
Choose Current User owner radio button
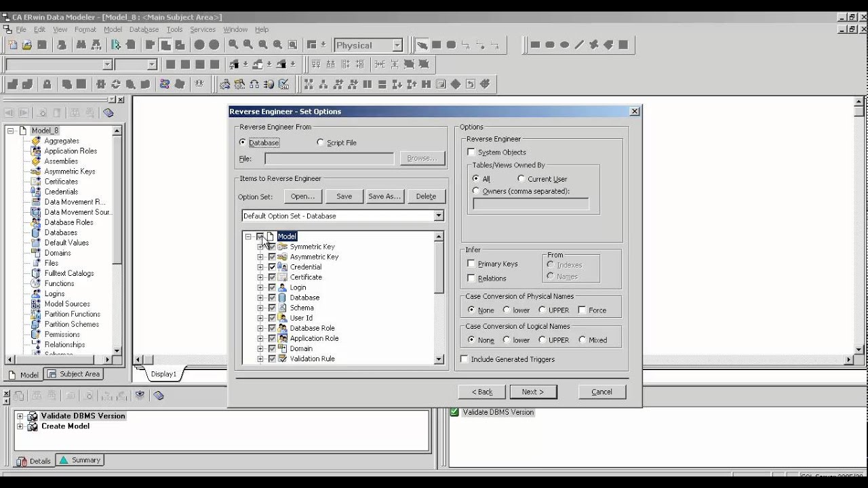point(521,179)
